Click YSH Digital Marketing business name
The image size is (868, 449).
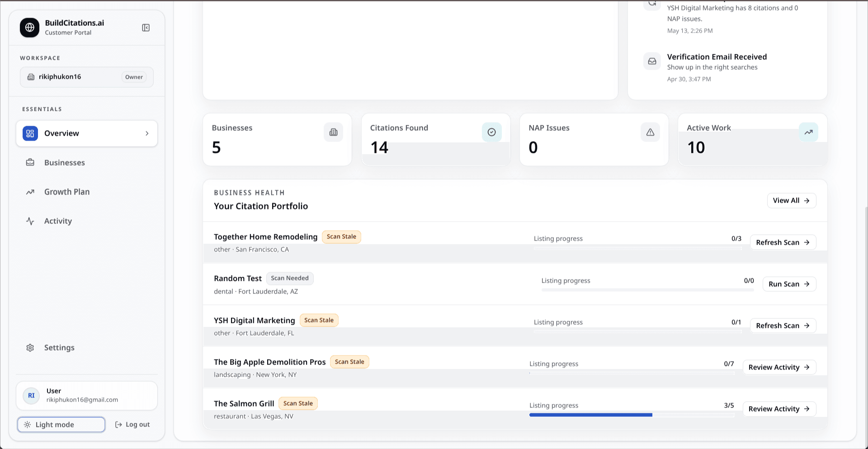(x=254, y=321)
